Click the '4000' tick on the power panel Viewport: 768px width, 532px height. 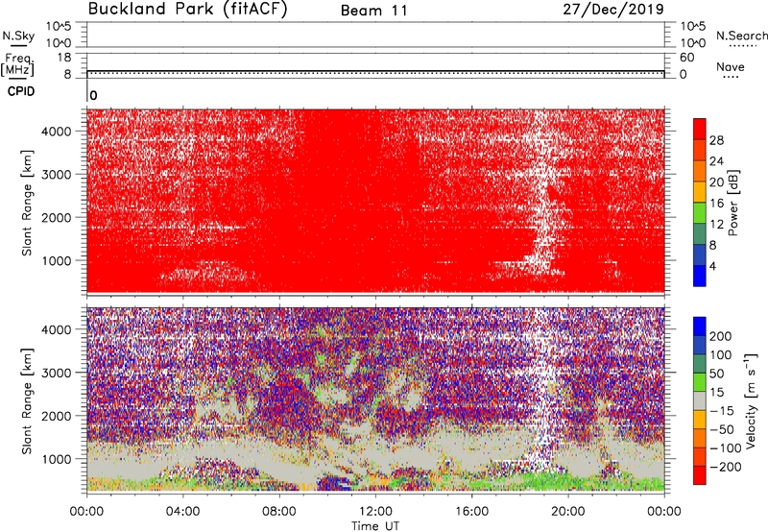tap(57, 131)
